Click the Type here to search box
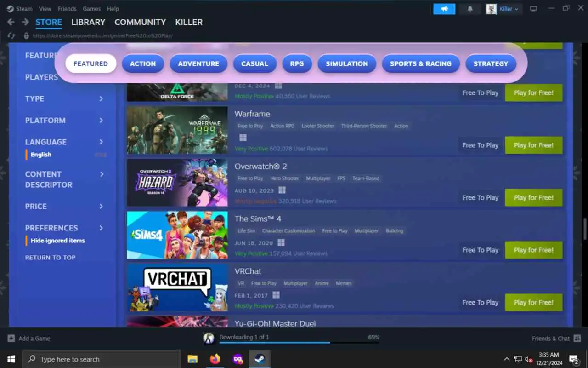The image size is (588, 368). 101,359
